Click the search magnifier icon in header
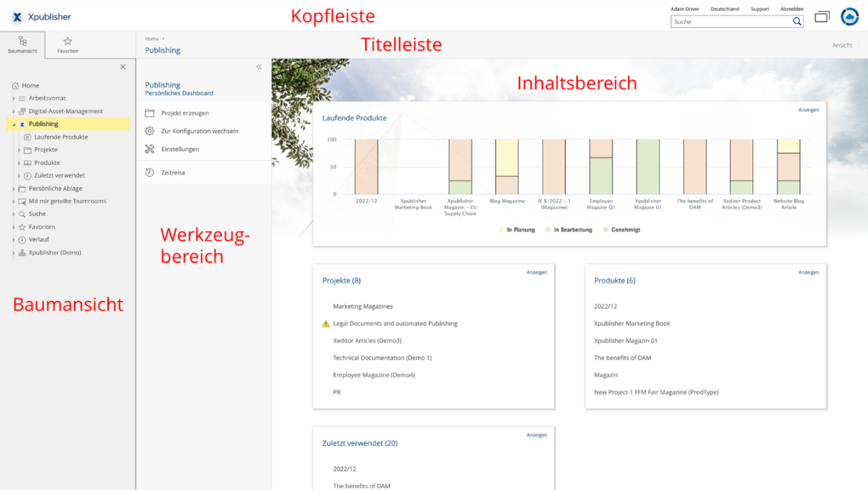Viewport: 868px width, 490px height. (797, 22)
